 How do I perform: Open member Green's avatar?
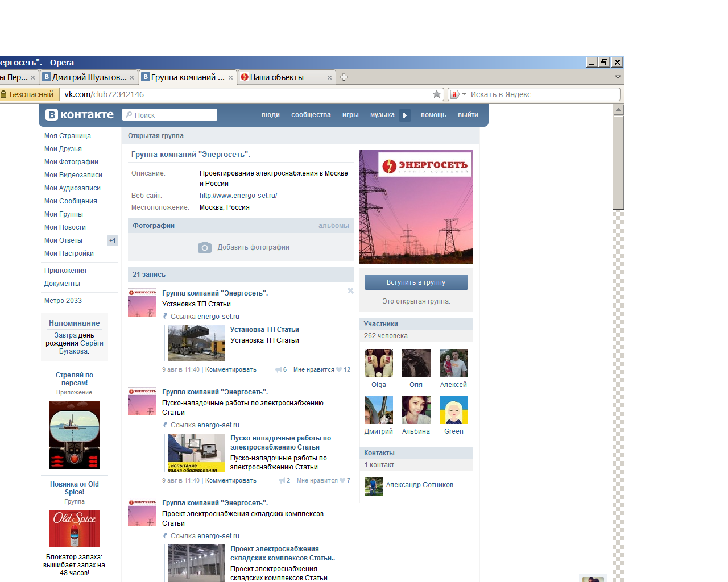[x=454, y=410]
